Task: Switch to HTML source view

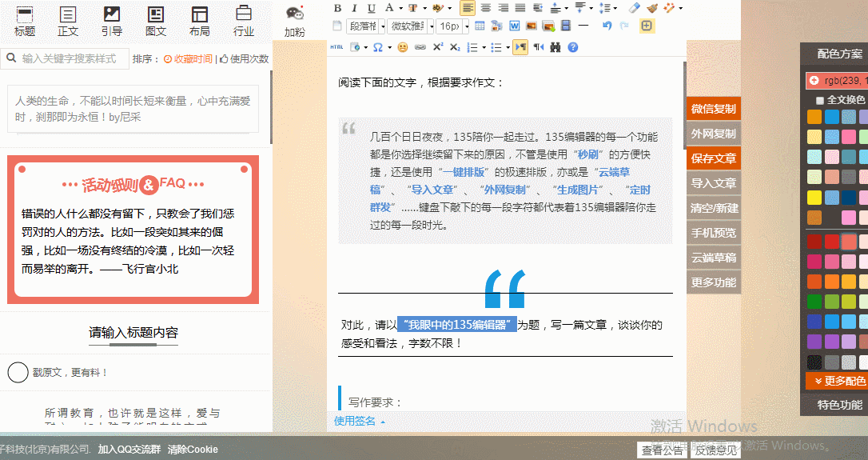Action: pyautogui.click(x=336, y=47)
